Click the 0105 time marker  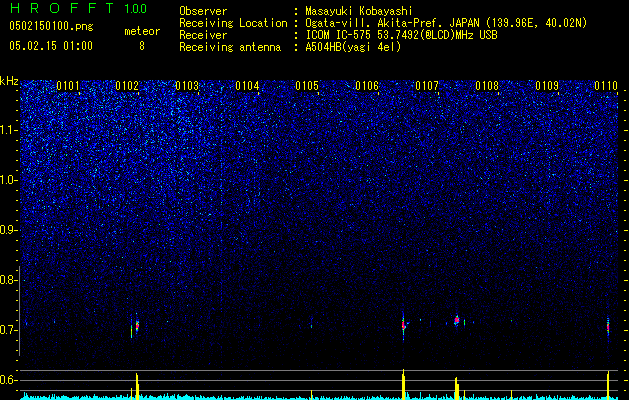click(x=307, y=85)
